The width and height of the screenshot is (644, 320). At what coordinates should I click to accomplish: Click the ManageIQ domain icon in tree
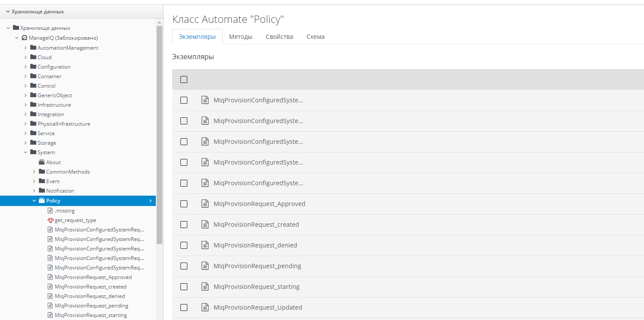25,38
